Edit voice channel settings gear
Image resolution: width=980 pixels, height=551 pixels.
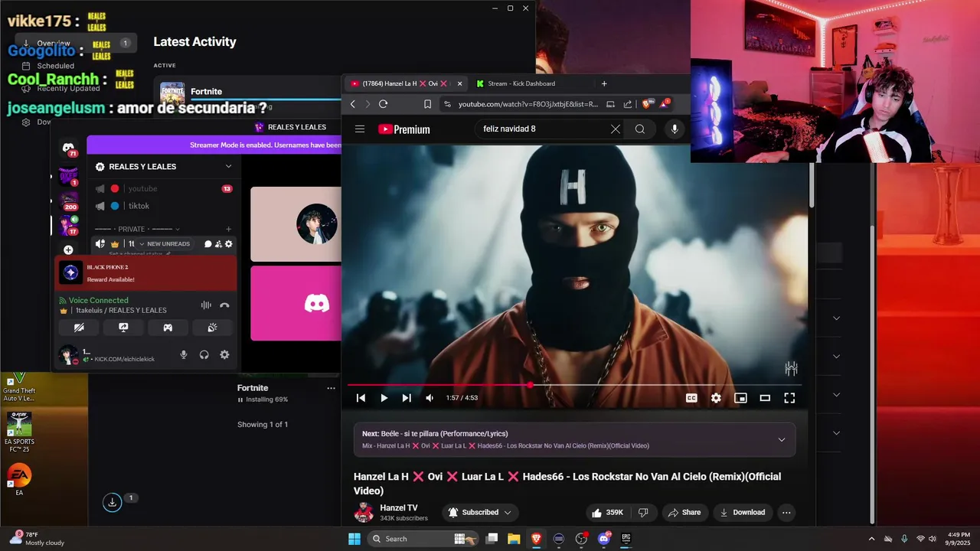[228, 244]
